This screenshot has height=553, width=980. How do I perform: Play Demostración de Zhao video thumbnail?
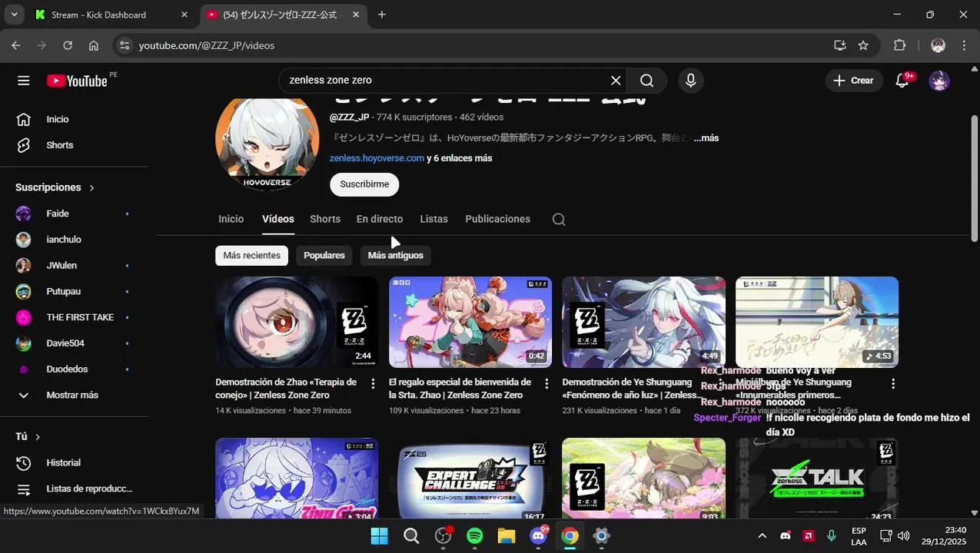click(297, 323)
